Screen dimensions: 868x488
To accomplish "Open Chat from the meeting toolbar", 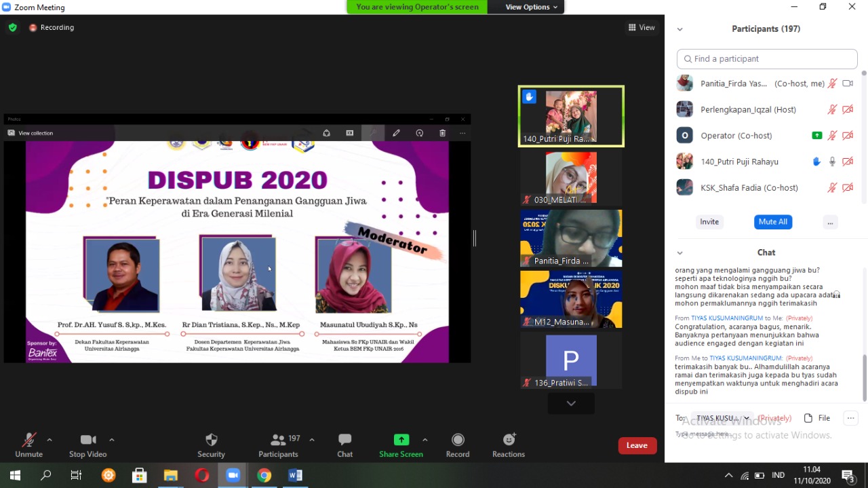I will point(344,440).
